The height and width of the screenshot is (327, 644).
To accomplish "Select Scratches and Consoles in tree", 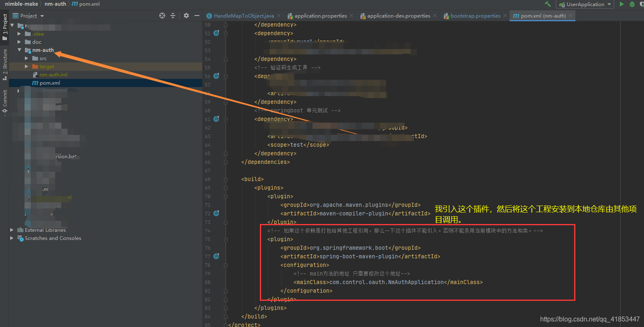I will (x=53, y=238).
